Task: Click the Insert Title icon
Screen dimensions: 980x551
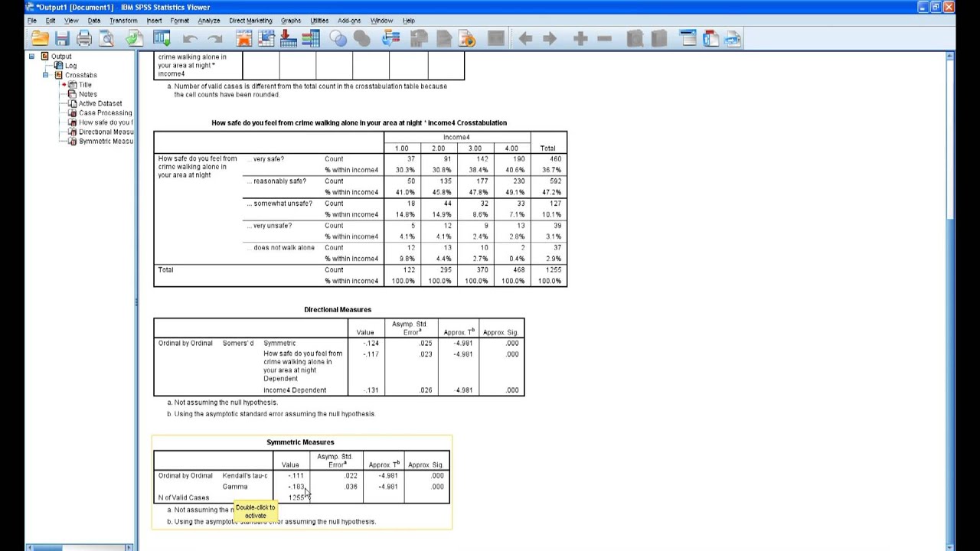Action: (x=710, y=38)
